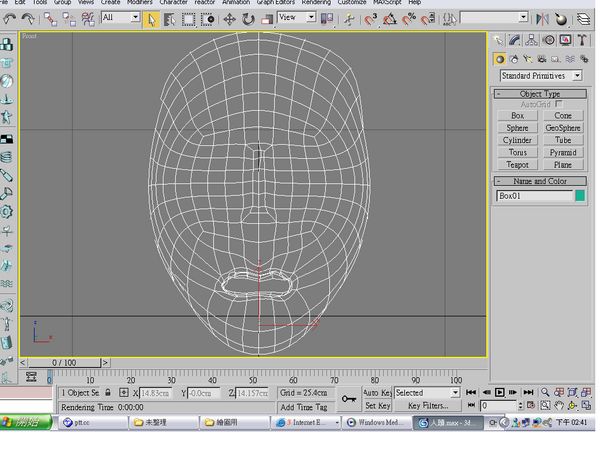
Task: Open the Named Selection Sets editor icon
Action: 450,19
